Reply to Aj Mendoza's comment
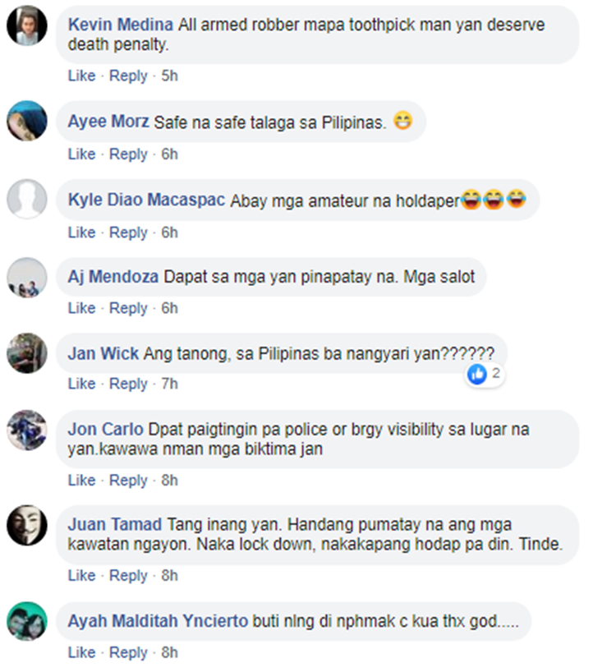The width and height of the screenshot is (616, 672). (x=128, y=308)
